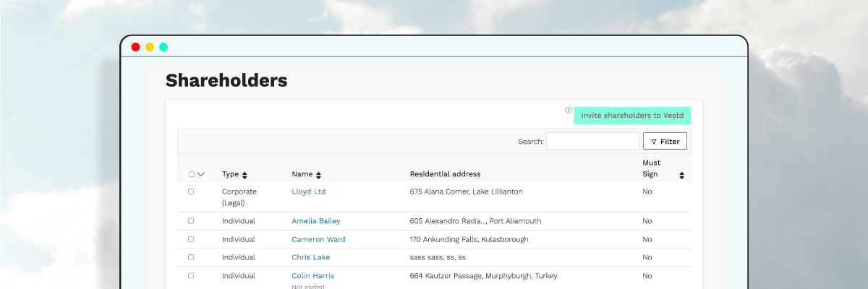
Task: Expand the bulk selection dropdown chevron
Action: point(201,174)
